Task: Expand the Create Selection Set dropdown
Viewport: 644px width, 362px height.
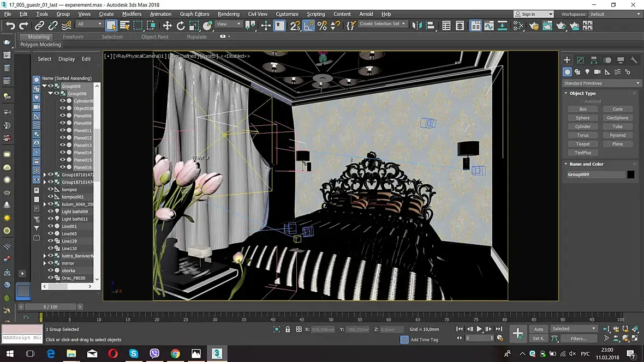Action: pyautogui.click(x=404, y=24)
